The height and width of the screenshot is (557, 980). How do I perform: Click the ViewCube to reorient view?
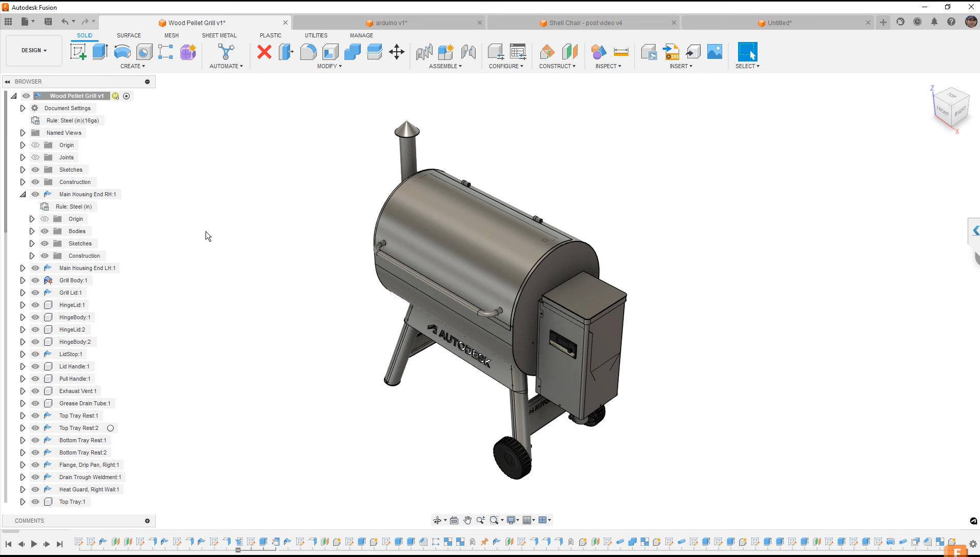click(951, 109)
